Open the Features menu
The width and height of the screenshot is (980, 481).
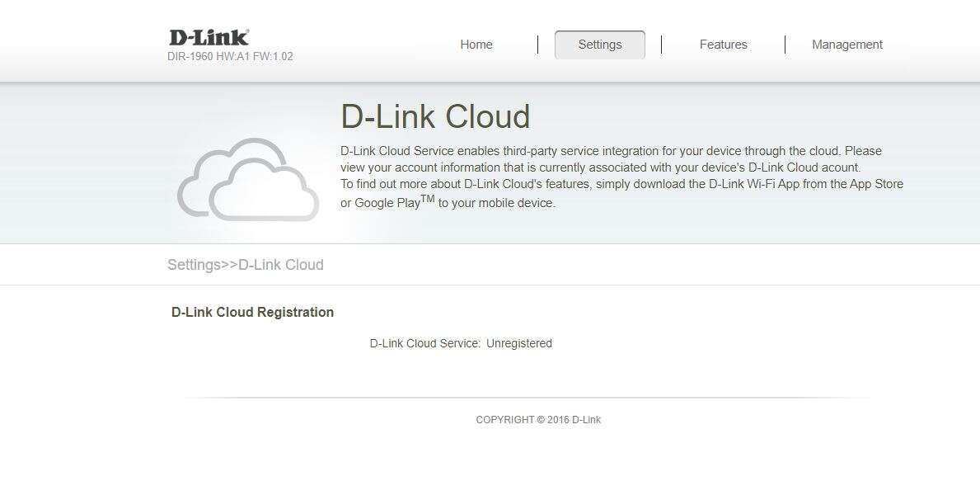tap(723, 45)
